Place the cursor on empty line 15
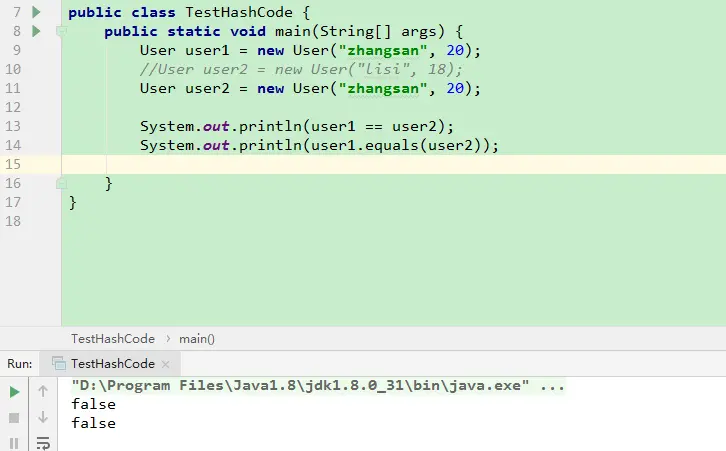This screenshot has height=451, width=726. pos(394,164)
